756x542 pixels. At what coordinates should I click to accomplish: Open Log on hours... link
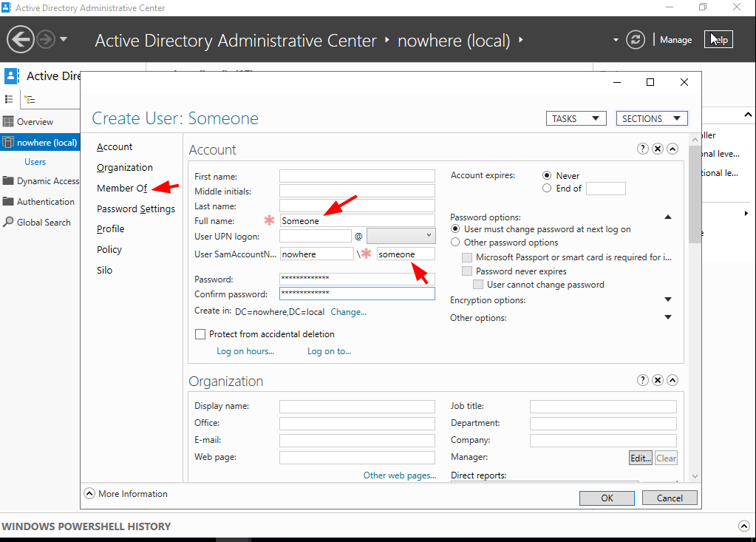coord(245,351)
